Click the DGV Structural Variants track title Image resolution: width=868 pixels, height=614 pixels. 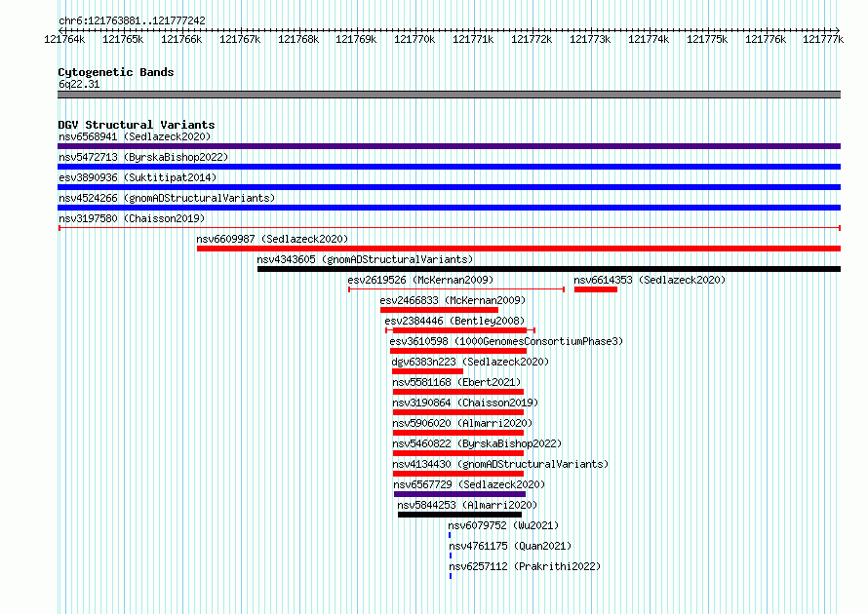pos(137,125)
